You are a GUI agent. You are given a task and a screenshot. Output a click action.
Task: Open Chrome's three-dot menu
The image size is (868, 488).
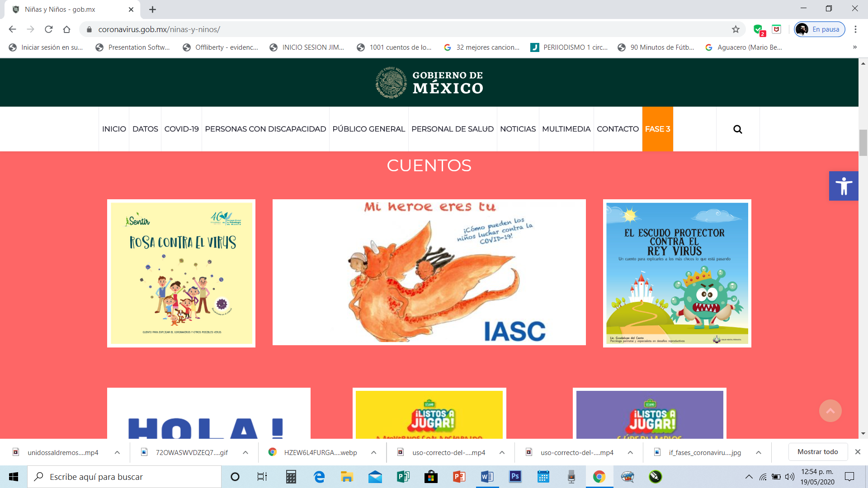855,29
